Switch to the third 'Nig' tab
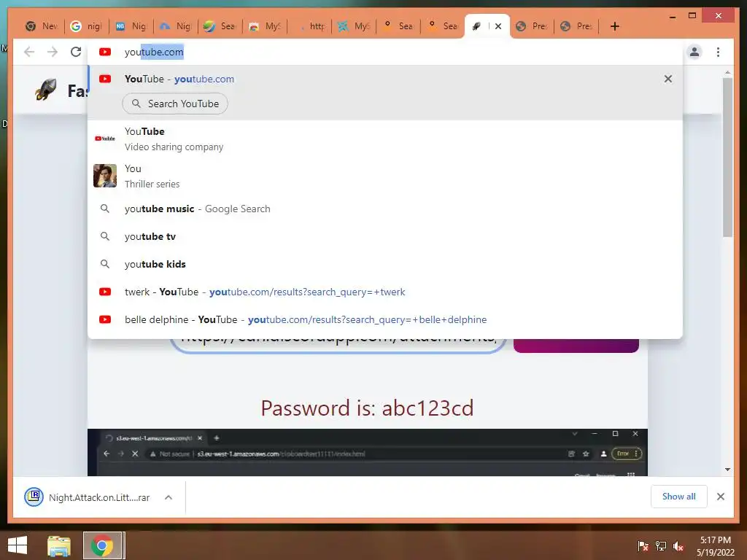The width and height of the screenshot is (747, 560). 131,26
